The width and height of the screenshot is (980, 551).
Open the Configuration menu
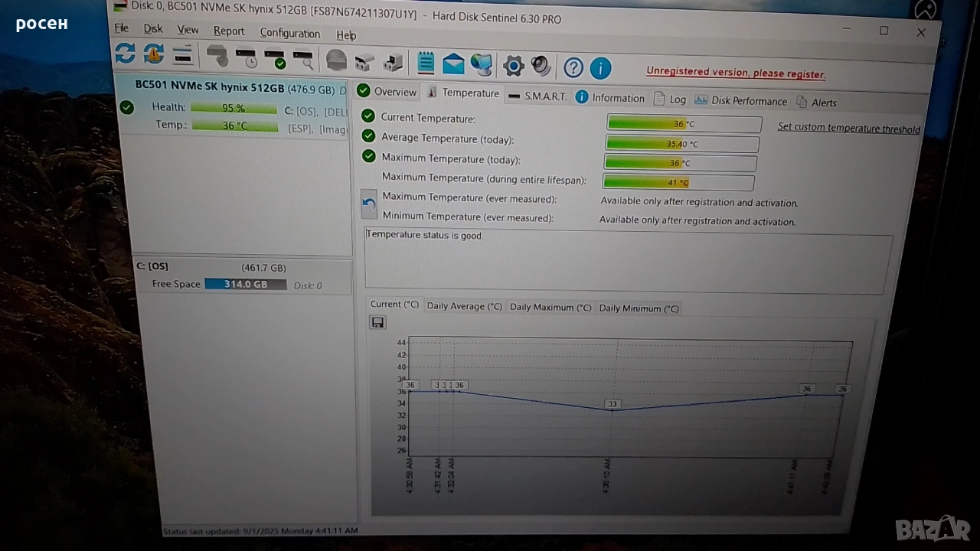pyautogui.click(x=289, y=33)
